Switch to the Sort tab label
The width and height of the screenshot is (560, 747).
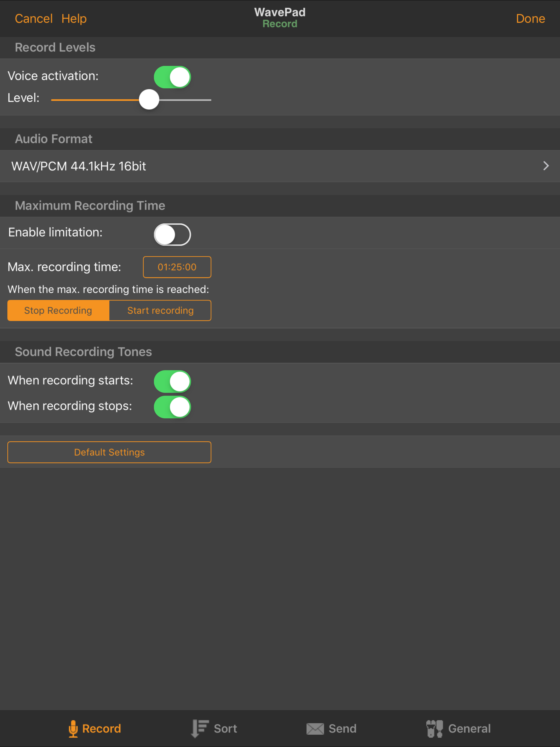click(225, 729)
